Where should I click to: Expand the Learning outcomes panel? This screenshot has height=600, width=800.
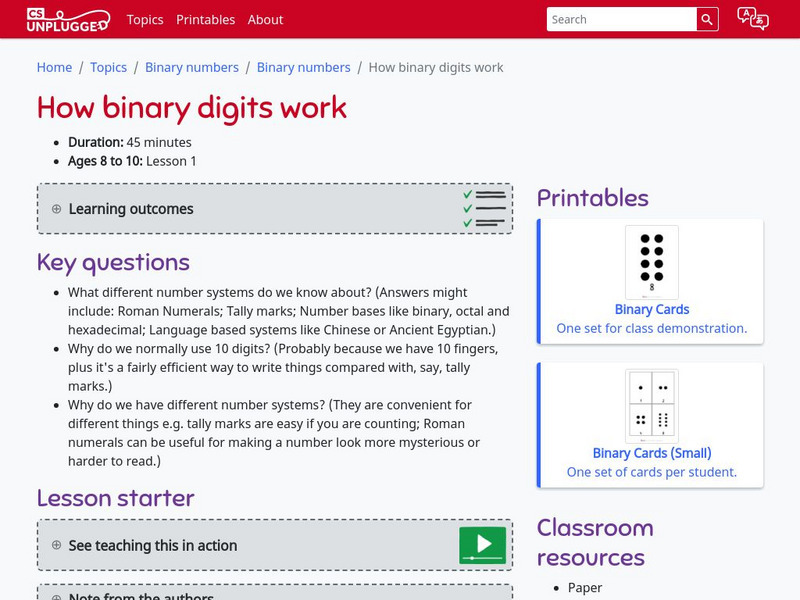[130, 209]
